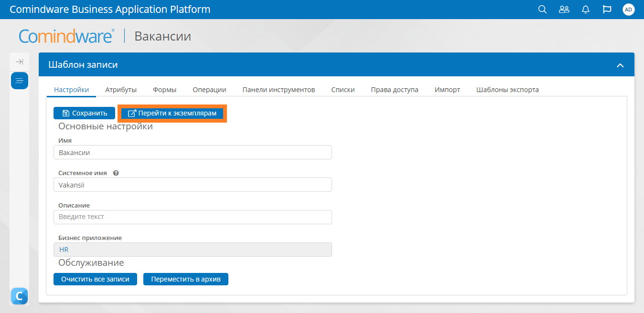Open the Операции tab
This screenshot has width=644, height=313.
(210, 90)
